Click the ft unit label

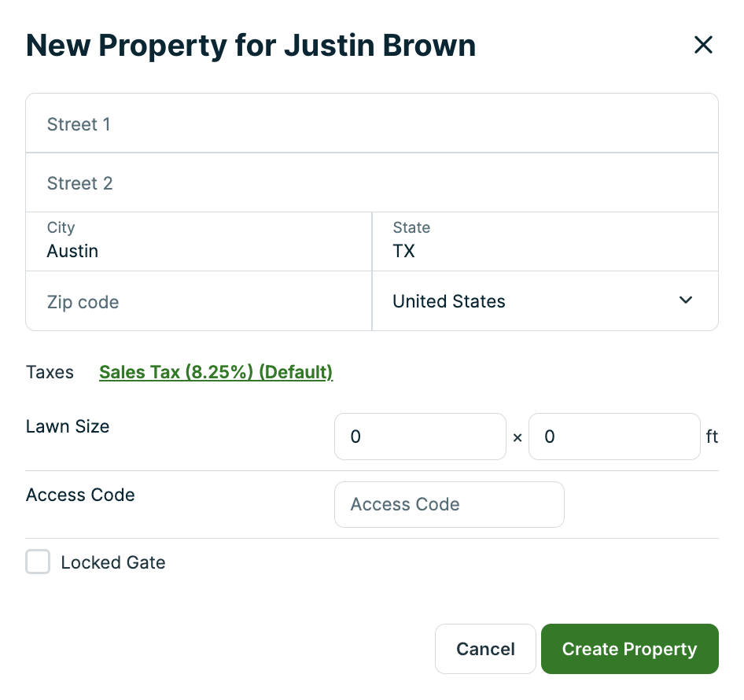(712, 437)
